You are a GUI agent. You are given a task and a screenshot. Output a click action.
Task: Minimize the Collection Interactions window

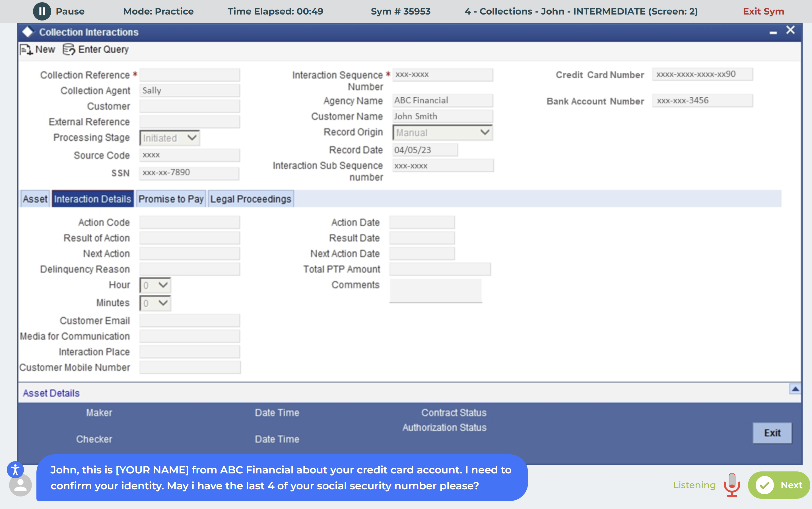pyautogui.click(x=773, y=32)
